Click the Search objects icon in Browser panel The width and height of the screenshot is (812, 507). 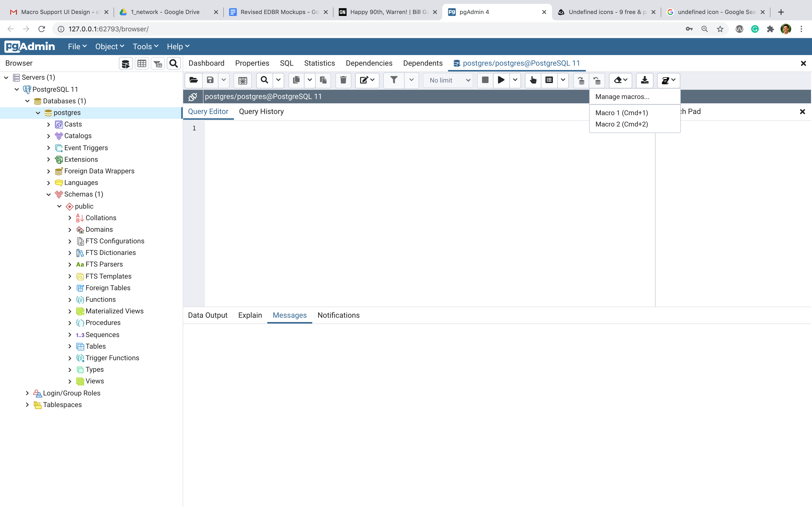[174, 63]
